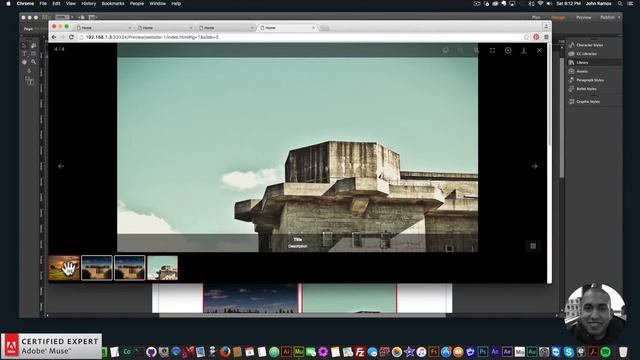Select the Crop tool in Muse toolbar
The image size is (640, 360).
pyautogui.click(x=33, y=46)
